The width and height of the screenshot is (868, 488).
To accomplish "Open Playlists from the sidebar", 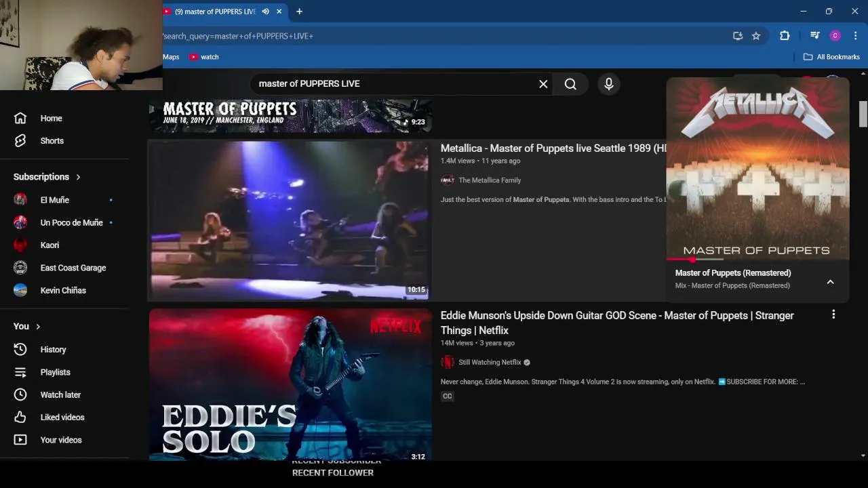I will click(x=55, y=372).
